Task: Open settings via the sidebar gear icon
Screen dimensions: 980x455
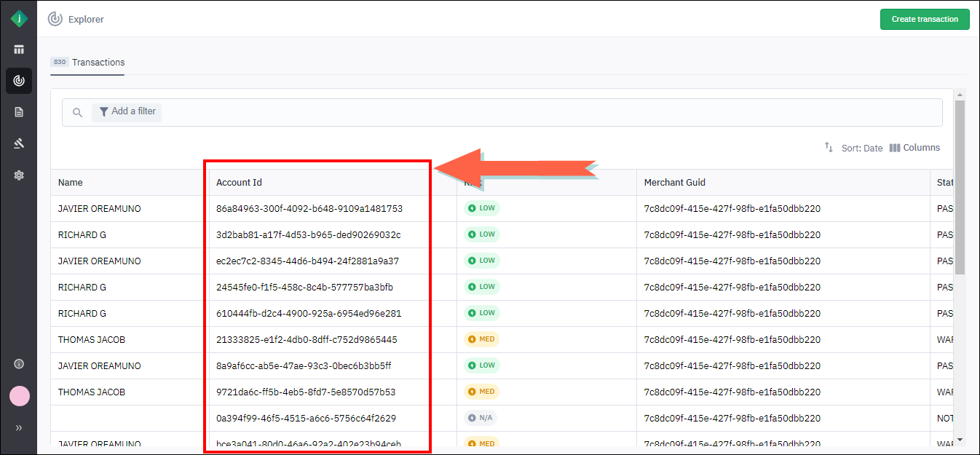Action: [x=19, y=175]
